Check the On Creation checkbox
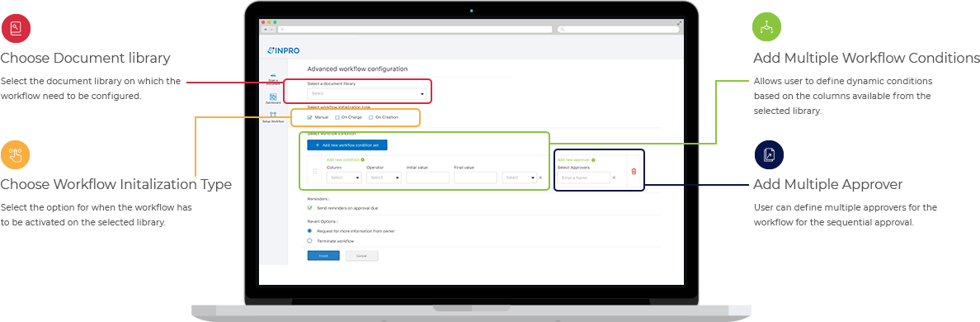 (370, 117)
